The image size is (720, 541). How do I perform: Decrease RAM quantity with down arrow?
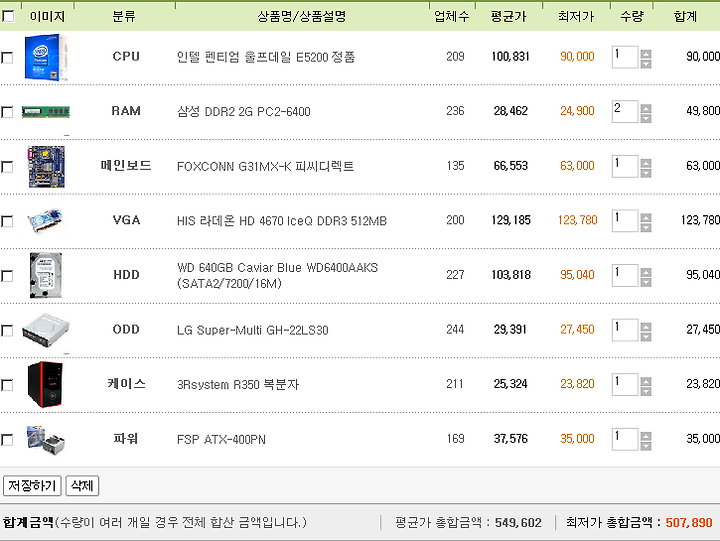(x=646, y=118)
